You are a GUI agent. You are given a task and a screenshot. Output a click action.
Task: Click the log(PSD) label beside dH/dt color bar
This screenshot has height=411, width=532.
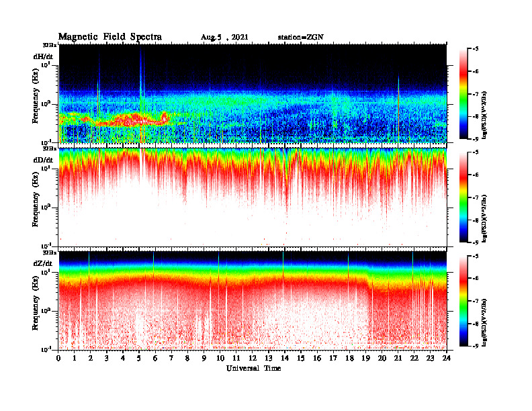[x=485, y=115]
